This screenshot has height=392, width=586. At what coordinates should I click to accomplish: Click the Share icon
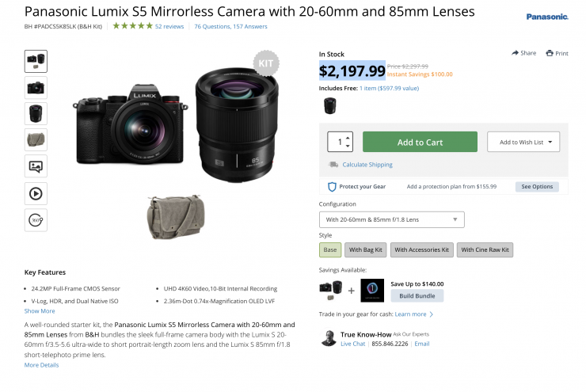(x=515, y=53)
